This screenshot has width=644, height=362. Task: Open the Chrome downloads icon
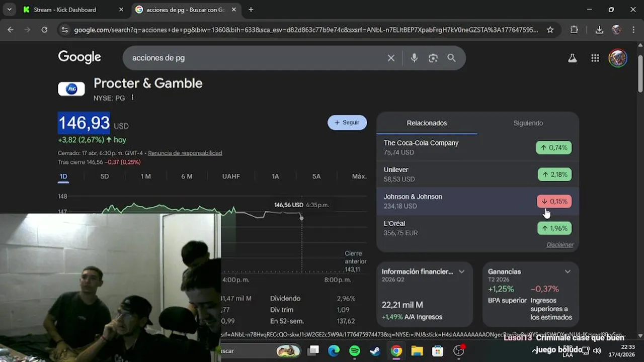point(599,30)
